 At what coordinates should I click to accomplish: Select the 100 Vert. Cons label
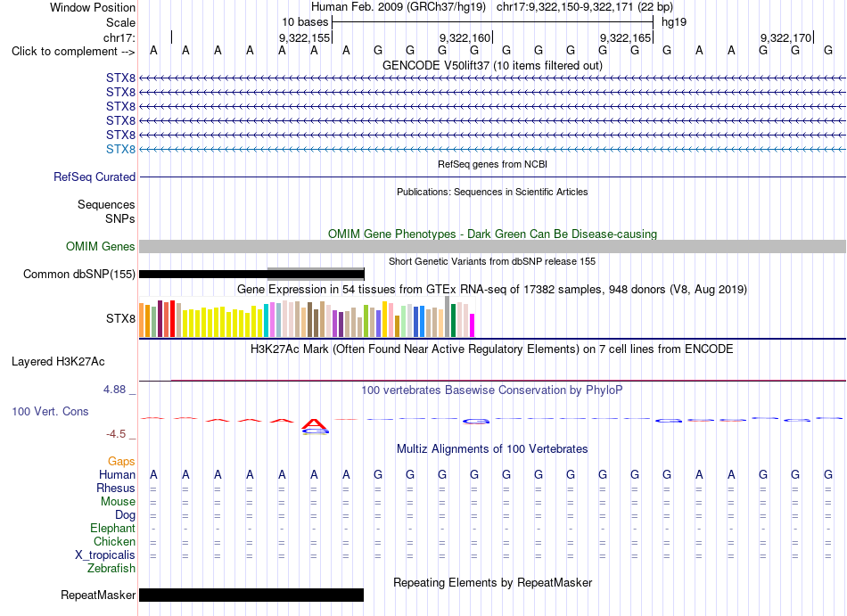[50, 411]
